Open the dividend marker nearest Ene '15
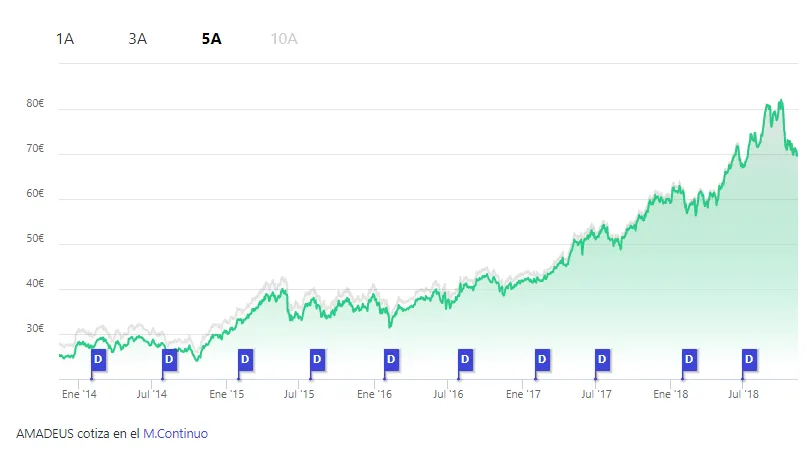This screenshot has width=810, height=451. click(x=245, y=358)
